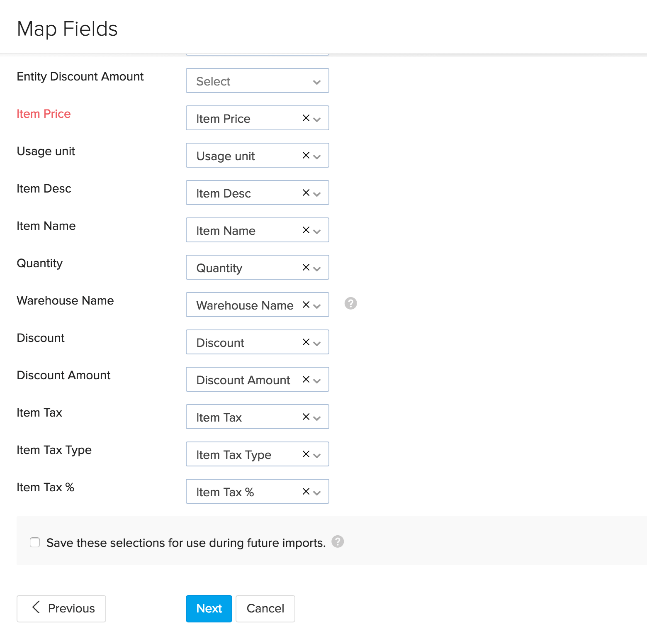Open help about saving import selections
This screenshot has height=644, width=647.
[338, 542]
